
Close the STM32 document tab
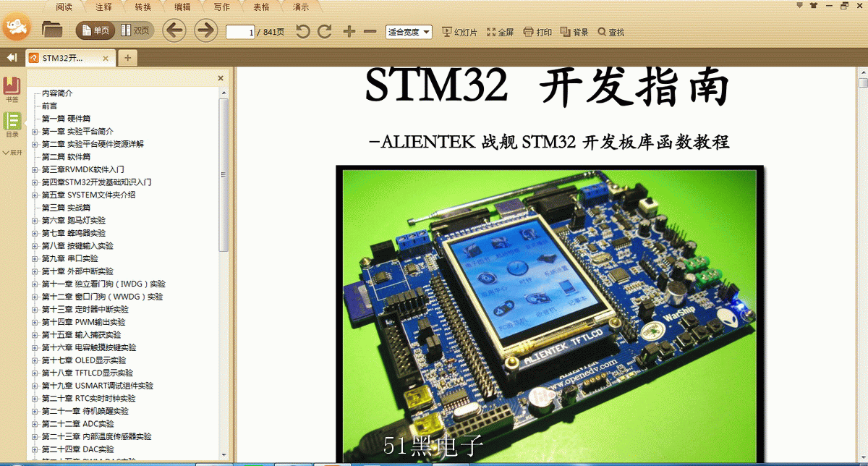(106, 58)
